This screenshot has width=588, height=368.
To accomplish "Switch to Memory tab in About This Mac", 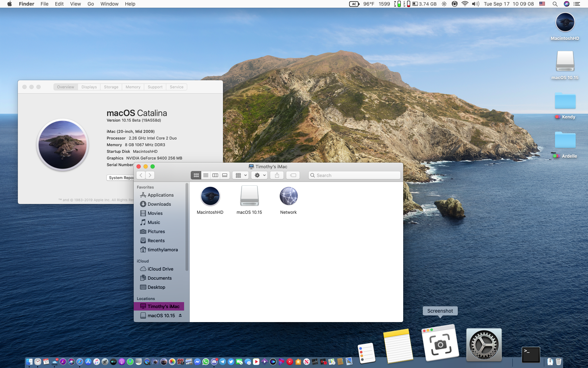I will [x=133, y=87].
